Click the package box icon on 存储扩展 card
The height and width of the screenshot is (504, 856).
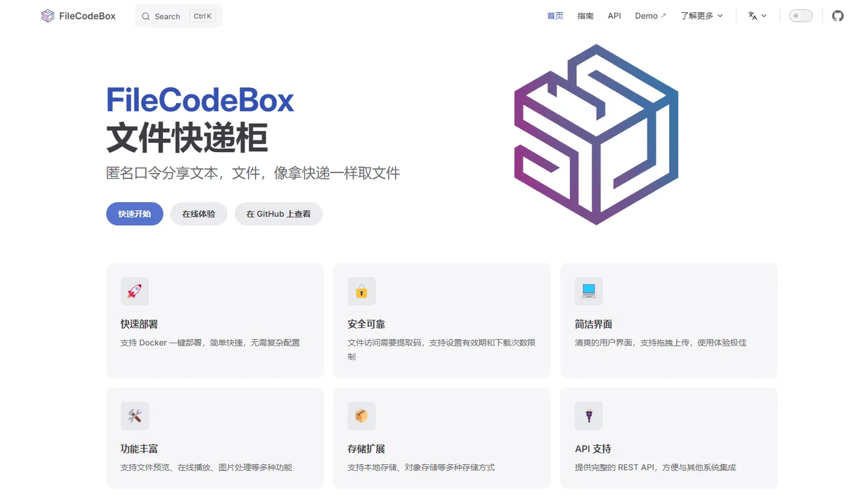click(x=361, y=416)
